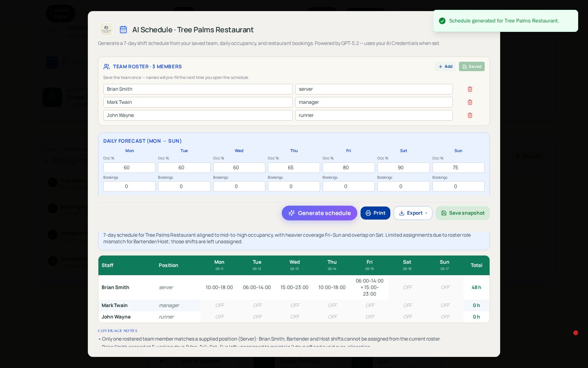Click the Saved roster button
The image size is (588, 368).
(x=472, y=67)
